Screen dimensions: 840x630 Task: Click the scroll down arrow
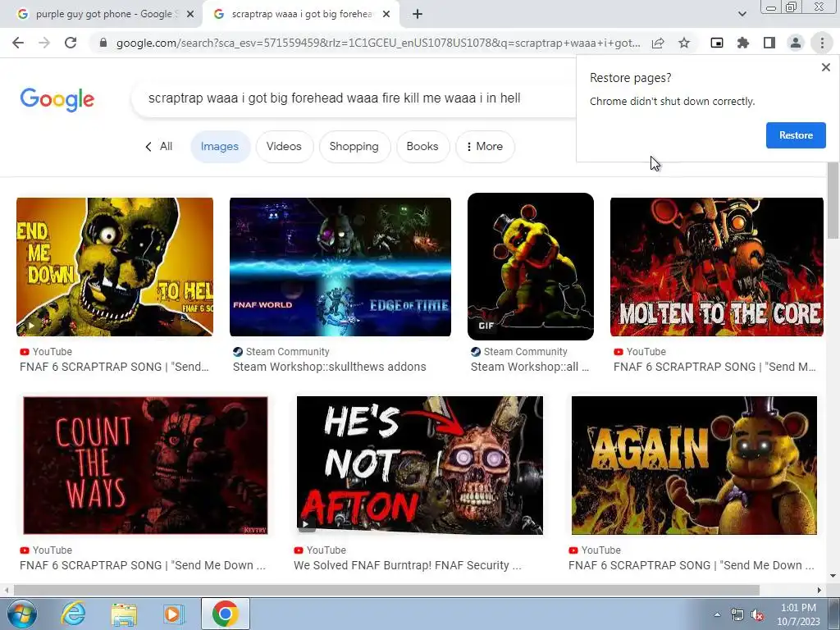point(833,577)
